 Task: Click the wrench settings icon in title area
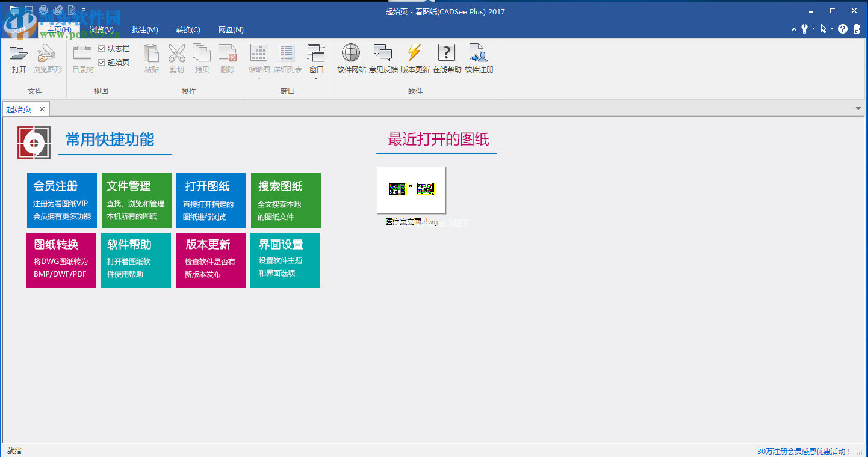(x=804, y=28)
